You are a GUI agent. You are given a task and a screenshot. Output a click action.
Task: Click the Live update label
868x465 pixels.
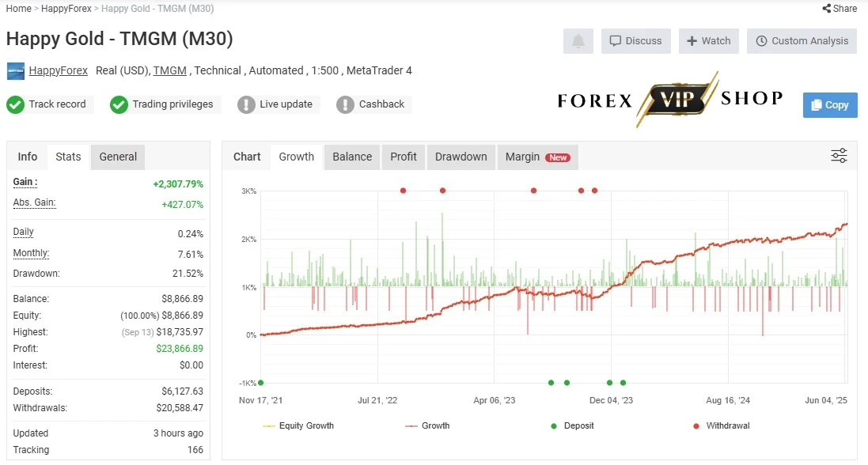(286, 104)
